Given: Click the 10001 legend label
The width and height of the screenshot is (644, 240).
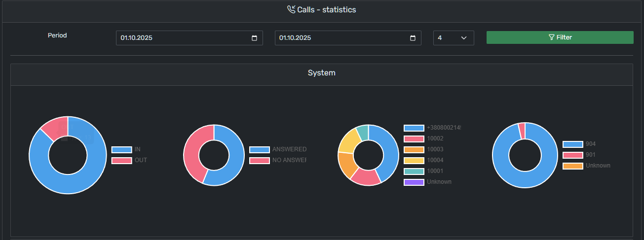Looking at the screenshot, I should [435, 171].
